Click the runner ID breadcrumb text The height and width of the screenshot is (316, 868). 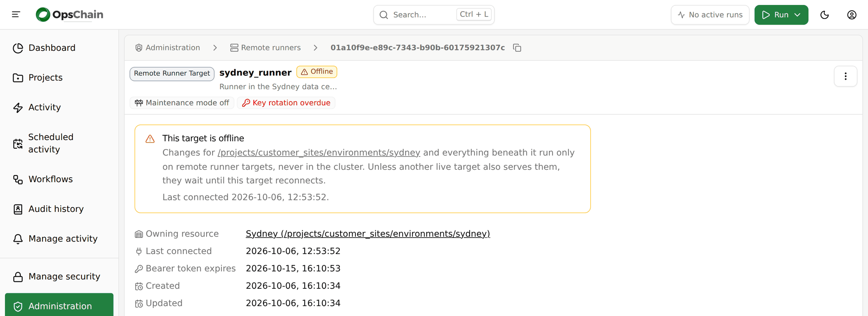click(x=417, y=48)
